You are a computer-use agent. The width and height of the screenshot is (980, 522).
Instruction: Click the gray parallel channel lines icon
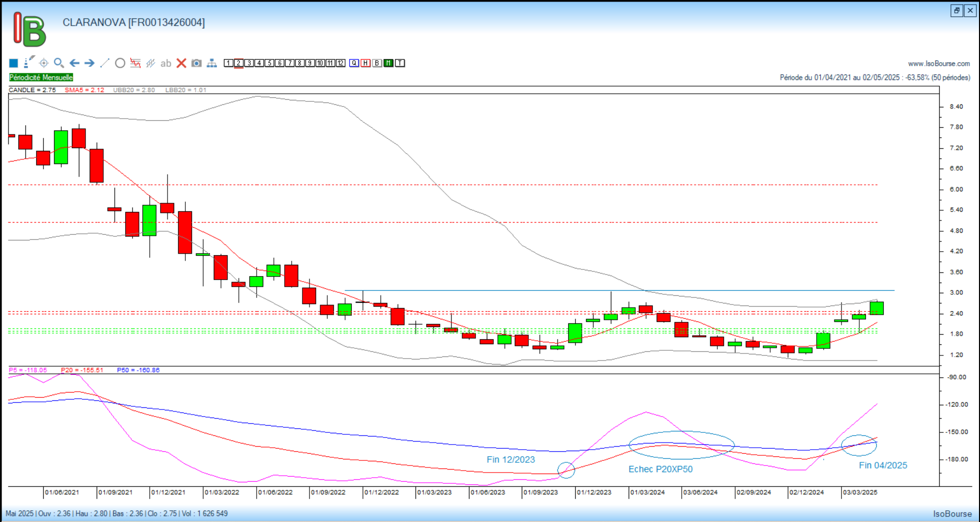point(151,63)
